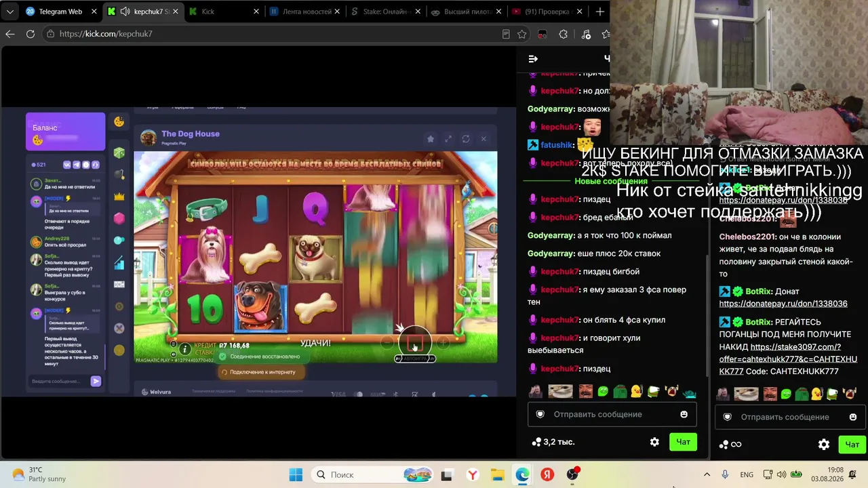
Task: Open Windows Start menu
Action: coord(296,474)
